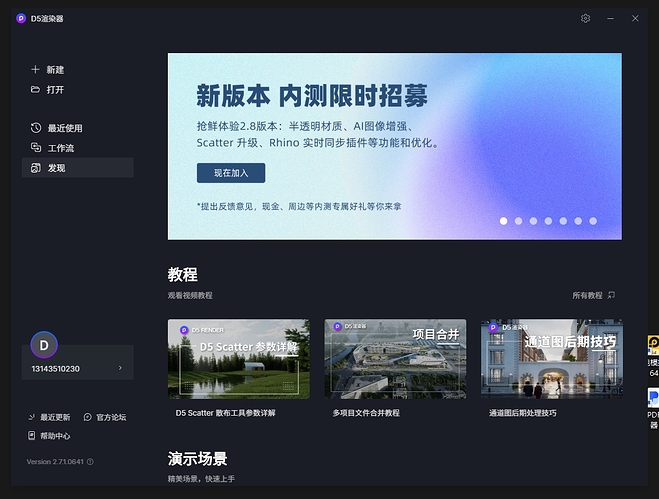
Task: Click the 演示场景 section heading
Action: point(198,459)
